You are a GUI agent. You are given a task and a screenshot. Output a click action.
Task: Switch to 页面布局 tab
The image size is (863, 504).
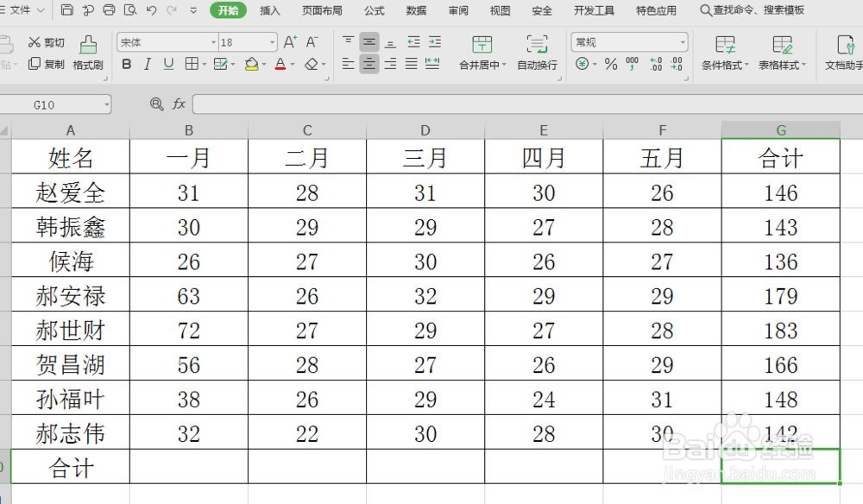(322, 10)
